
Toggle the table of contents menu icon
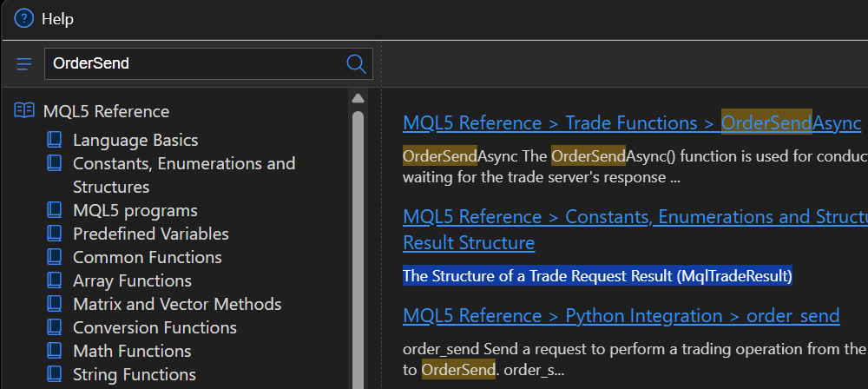23,64
